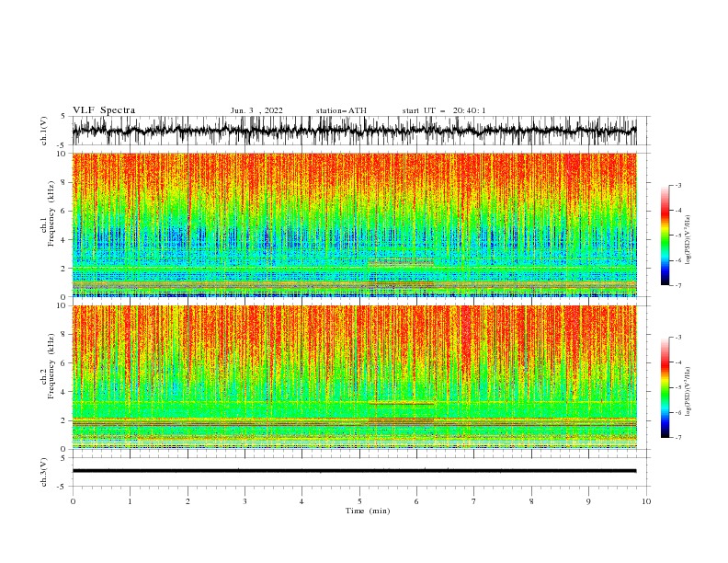Click the "8" kHz tick on ch.1 axis
The image size is (728, 563).
coord(64,182)
